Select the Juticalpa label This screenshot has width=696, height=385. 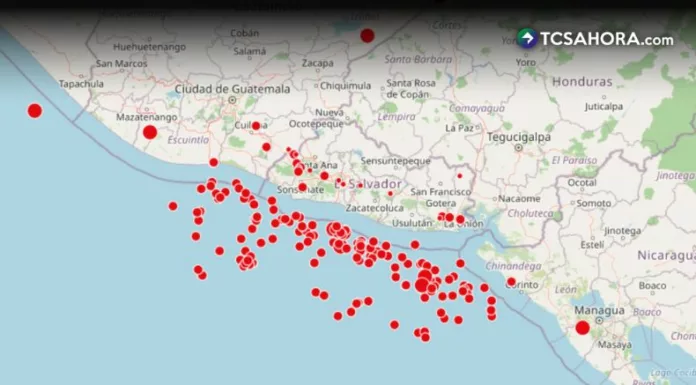604,107
